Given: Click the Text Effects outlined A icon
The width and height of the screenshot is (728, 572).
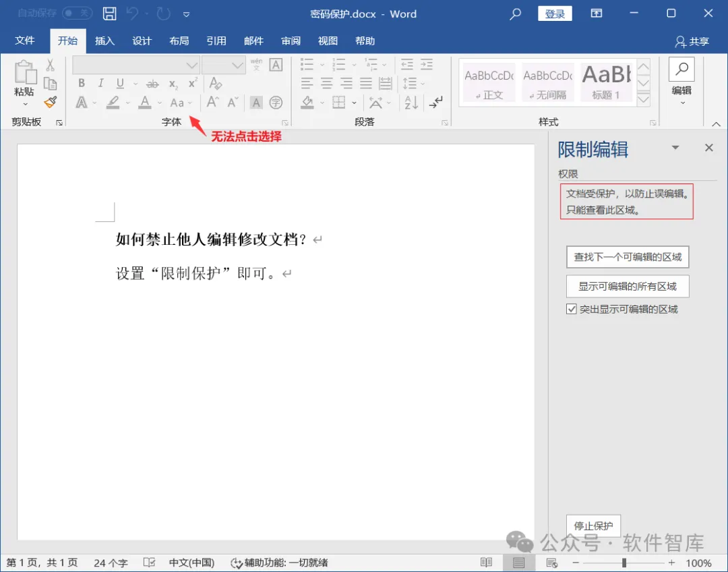Looking at the screenshot, I should [82, 103].
